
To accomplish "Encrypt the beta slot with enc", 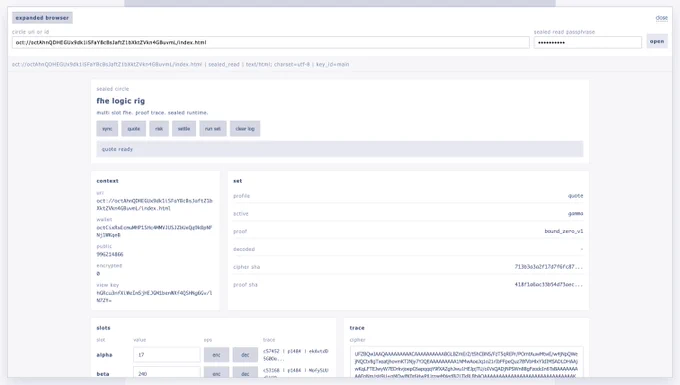I will (x=216, y=373).
